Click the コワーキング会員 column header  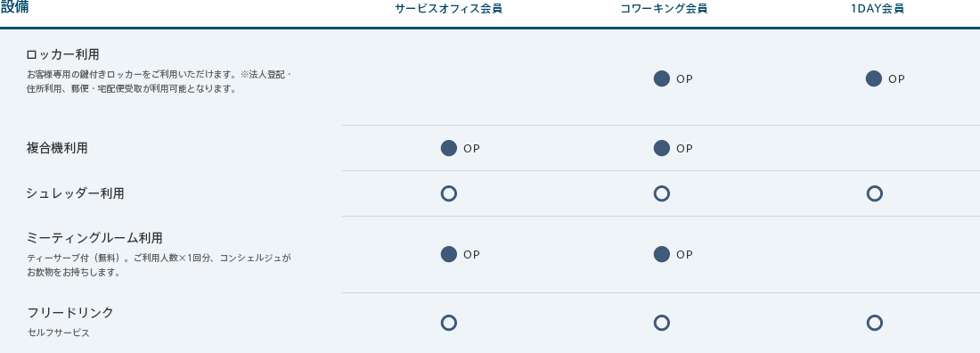664,9
